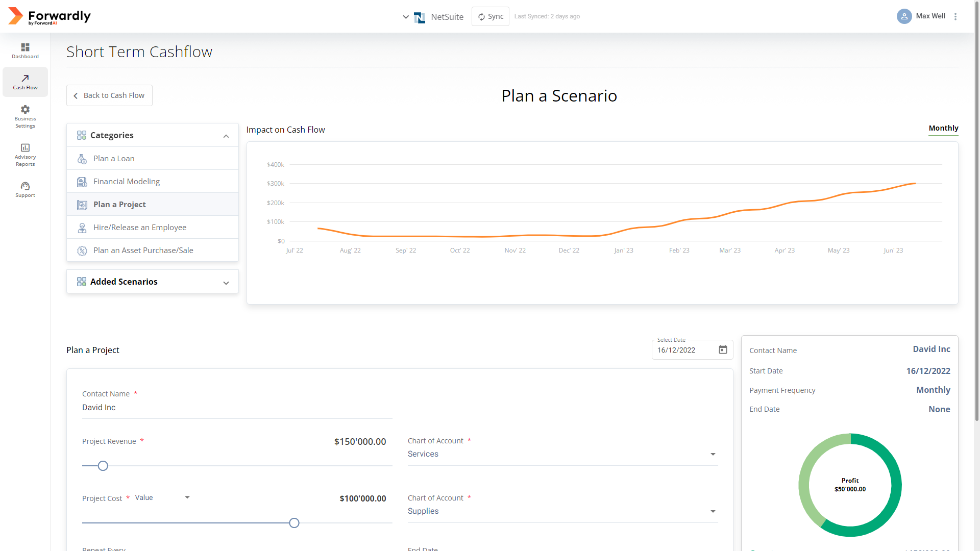Click the Sync button
The width and height of the screenshot is (980, 551).
click(x=490, y=16)
